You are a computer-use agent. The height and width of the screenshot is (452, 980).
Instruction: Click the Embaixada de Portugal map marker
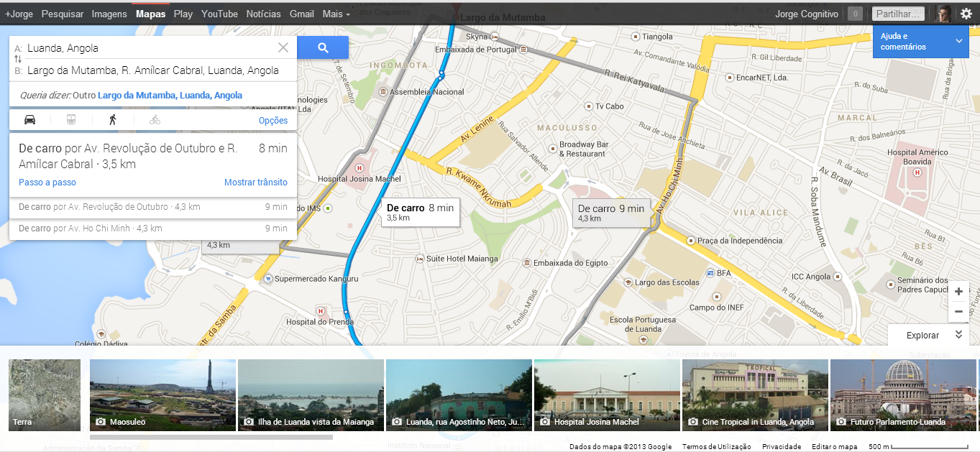click(x=525, y=50)
